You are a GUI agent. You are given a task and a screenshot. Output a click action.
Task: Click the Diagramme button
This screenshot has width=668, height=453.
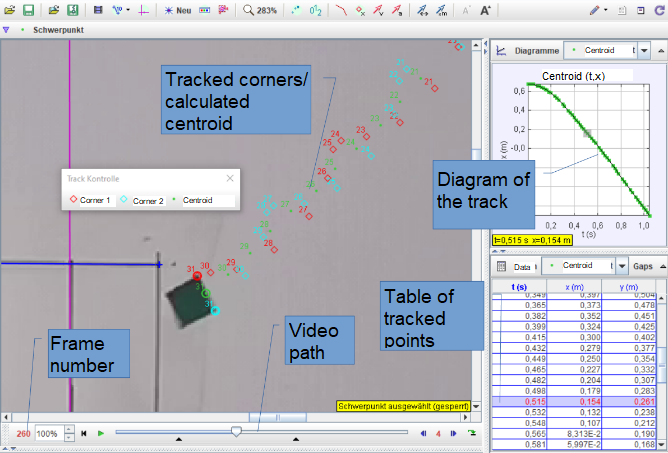(x=537, y=51)
